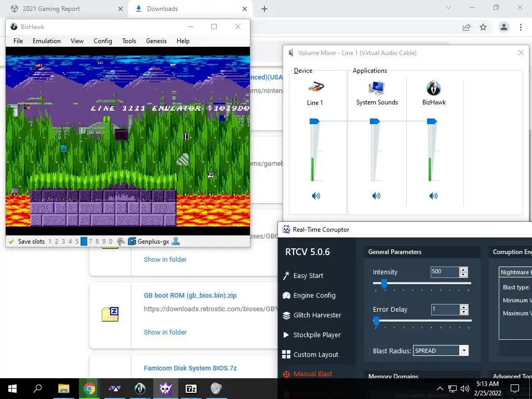This screenshot has width=532, height=399.
Task: Open Famicom Disk System BIOS.7z link
Action: click(x=190, y=368)
